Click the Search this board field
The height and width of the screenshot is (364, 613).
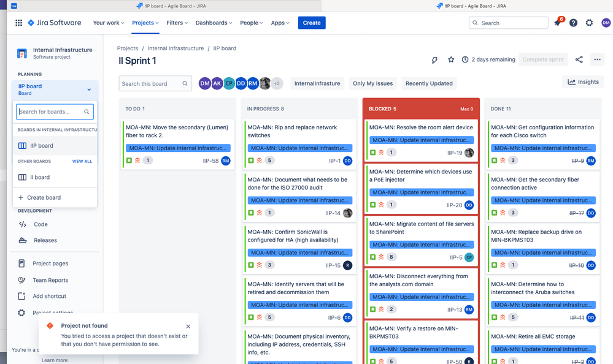155,83
